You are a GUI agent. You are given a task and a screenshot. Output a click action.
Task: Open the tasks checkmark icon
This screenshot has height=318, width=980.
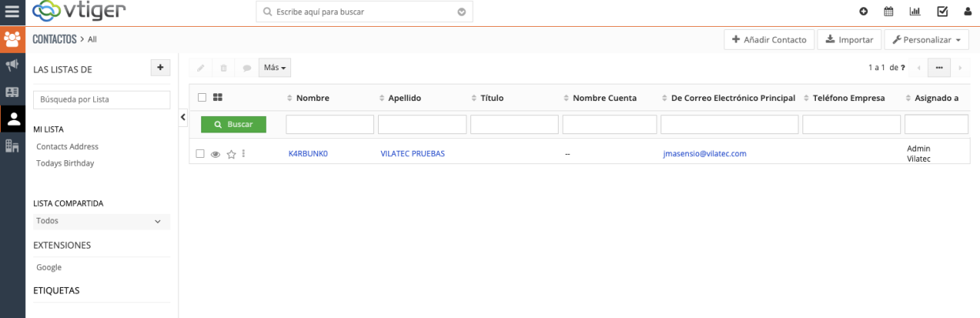pos(941,12)
